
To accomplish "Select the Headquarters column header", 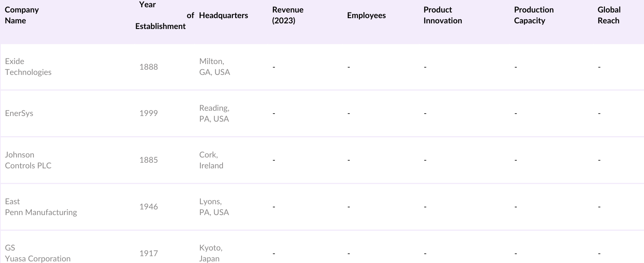I will 223,15.
